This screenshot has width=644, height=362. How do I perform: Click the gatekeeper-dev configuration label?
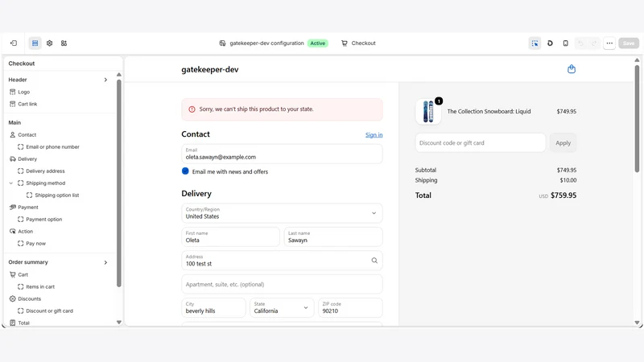coord(266,43)
